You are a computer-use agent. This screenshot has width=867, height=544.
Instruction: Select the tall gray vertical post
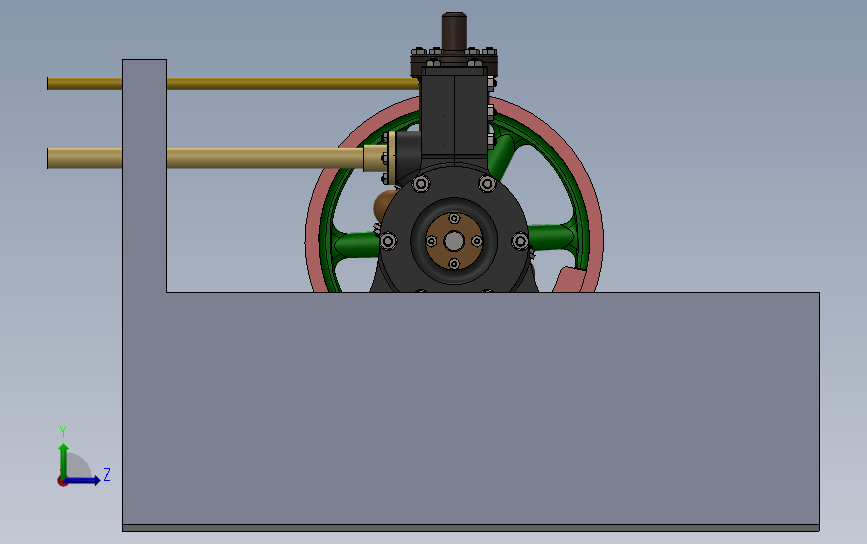(x=144, y=176)
